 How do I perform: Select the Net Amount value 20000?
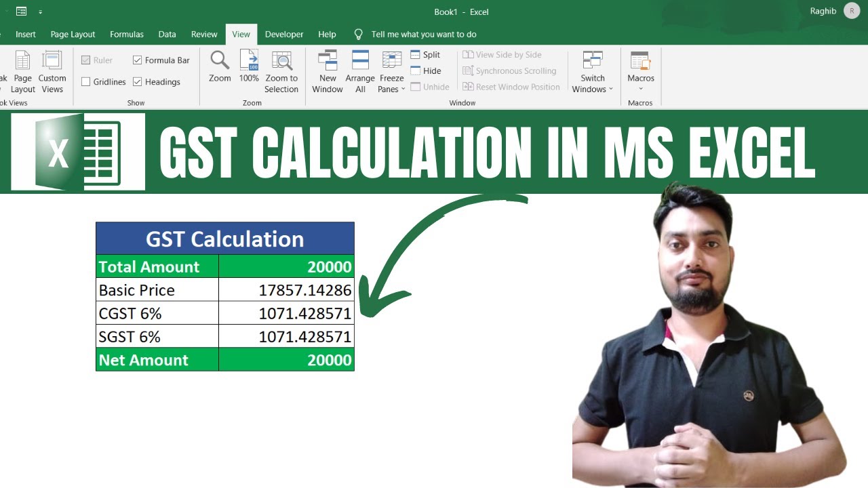coord(286,359)
